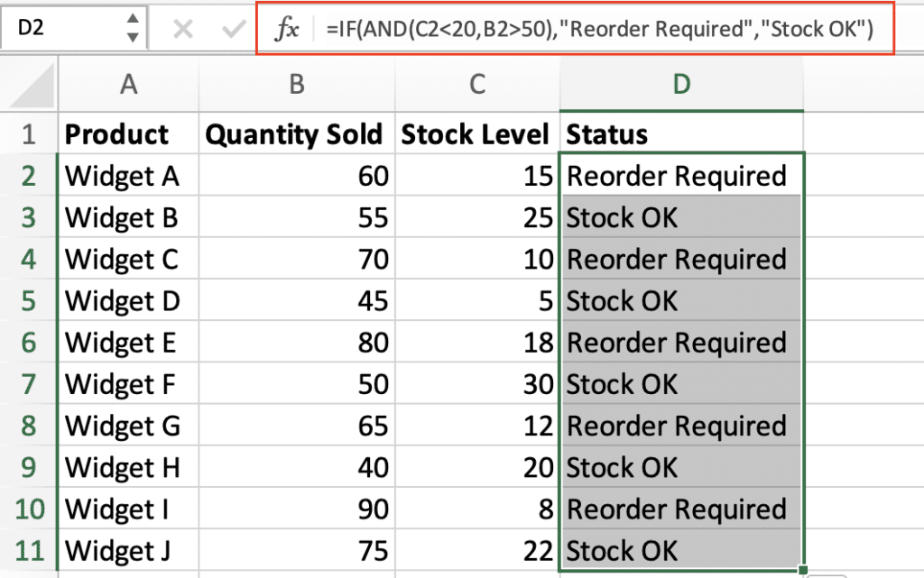This screenshot has height=578, width=924.
Task: Select the Widget G cell
Action: point(128,426)
